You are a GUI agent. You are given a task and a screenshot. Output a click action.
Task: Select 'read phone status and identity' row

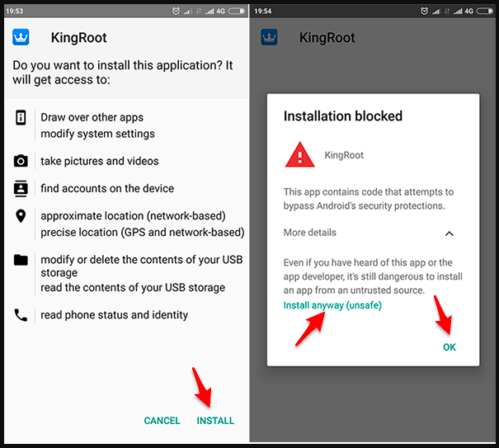(127, 315)
